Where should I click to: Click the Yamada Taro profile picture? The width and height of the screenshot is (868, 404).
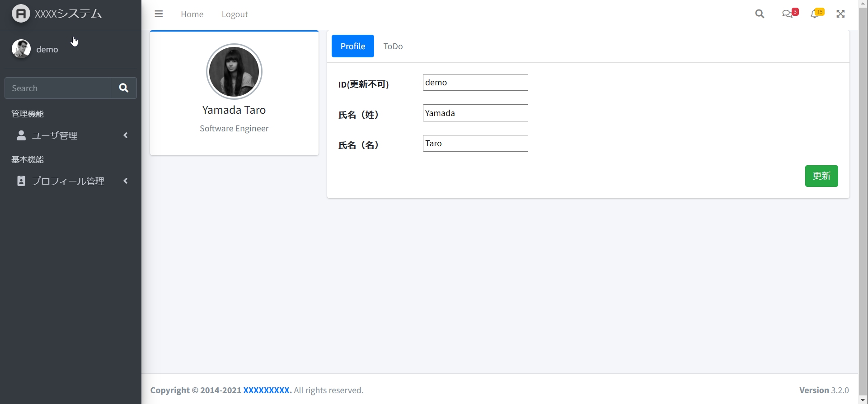[x=234, y=72]
